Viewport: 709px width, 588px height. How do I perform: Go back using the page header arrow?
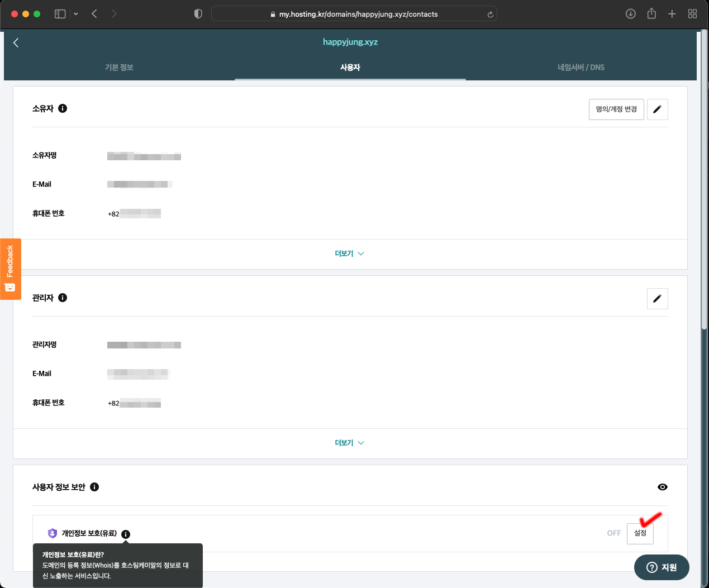click(x=16, y=43)
